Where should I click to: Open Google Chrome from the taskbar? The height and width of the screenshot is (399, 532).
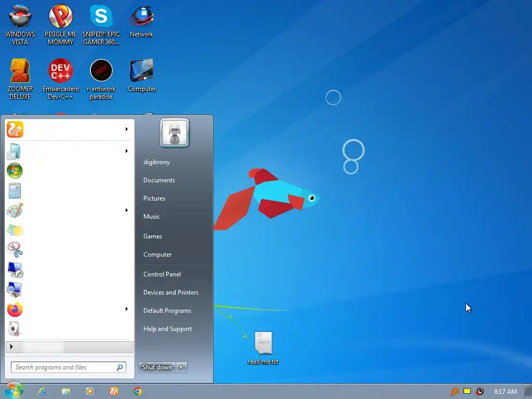coord(137,391)
